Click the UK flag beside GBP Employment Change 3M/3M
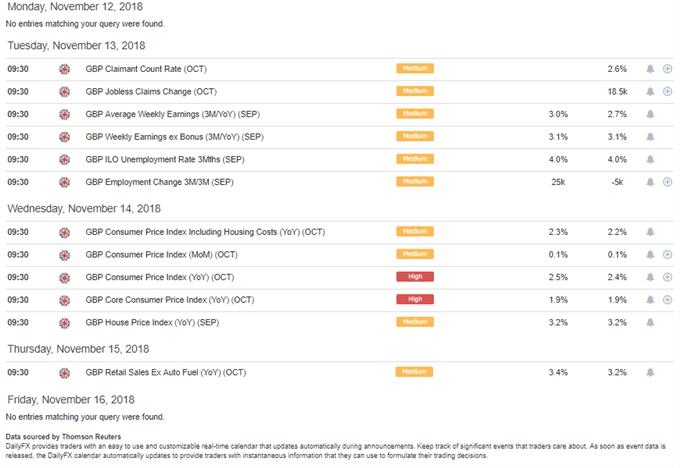Viewport: 680px width, 468px height. click(65, 182)
